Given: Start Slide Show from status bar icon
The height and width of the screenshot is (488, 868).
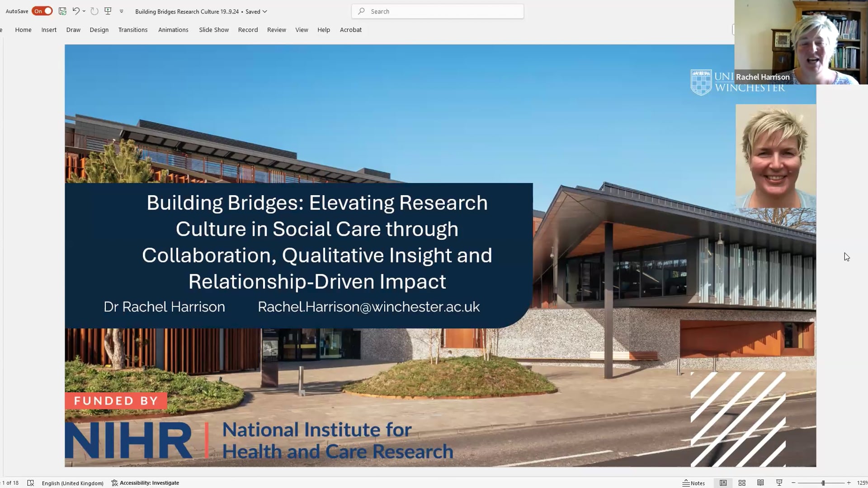Looking at the screenshot, I should 779,483.
